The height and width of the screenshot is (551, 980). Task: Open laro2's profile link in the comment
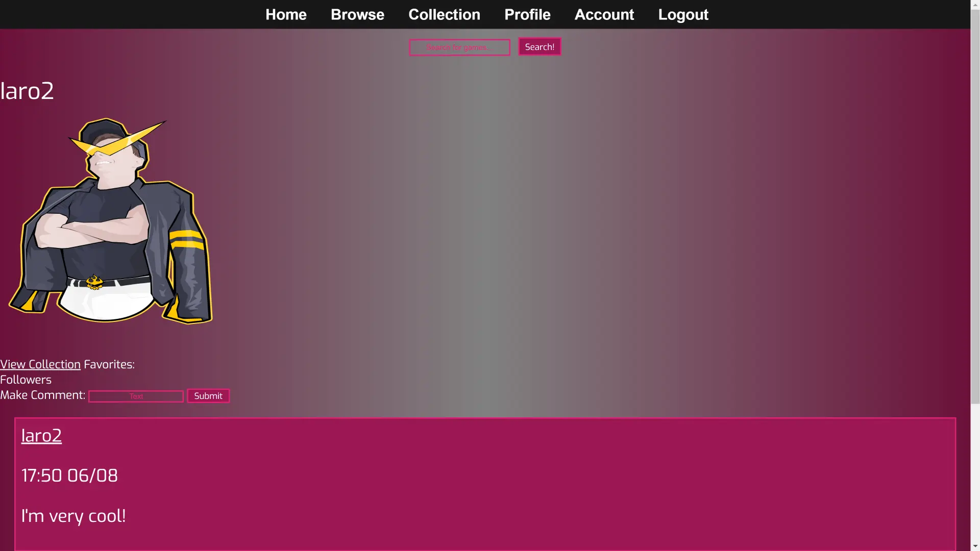pos(41,436)
